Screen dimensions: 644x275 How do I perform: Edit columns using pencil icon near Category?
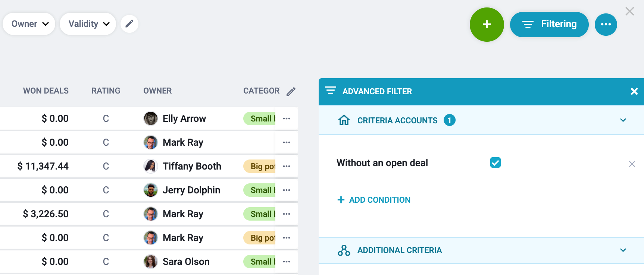[291, 91]
